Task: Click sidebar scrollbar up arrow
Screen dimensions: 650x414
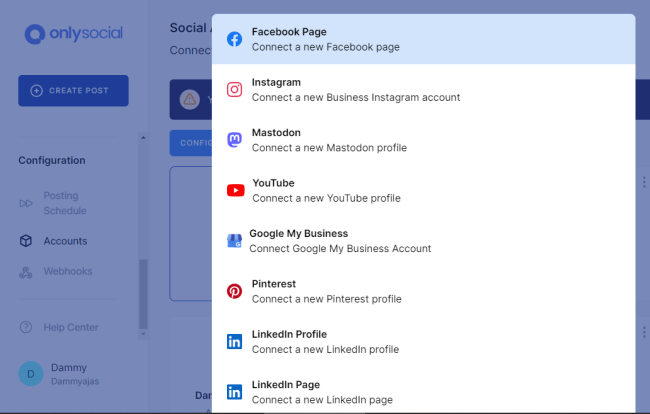Action: point(143,137)
